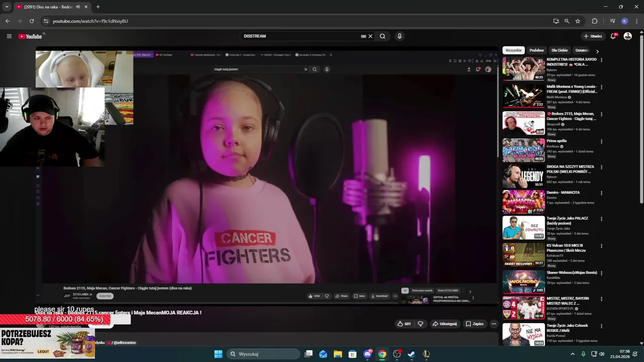The height and width of the screenshot is (362, 644).
Task: Open options for KOMPLETNA HISTORIA XAYOO video
Action: 601,60
